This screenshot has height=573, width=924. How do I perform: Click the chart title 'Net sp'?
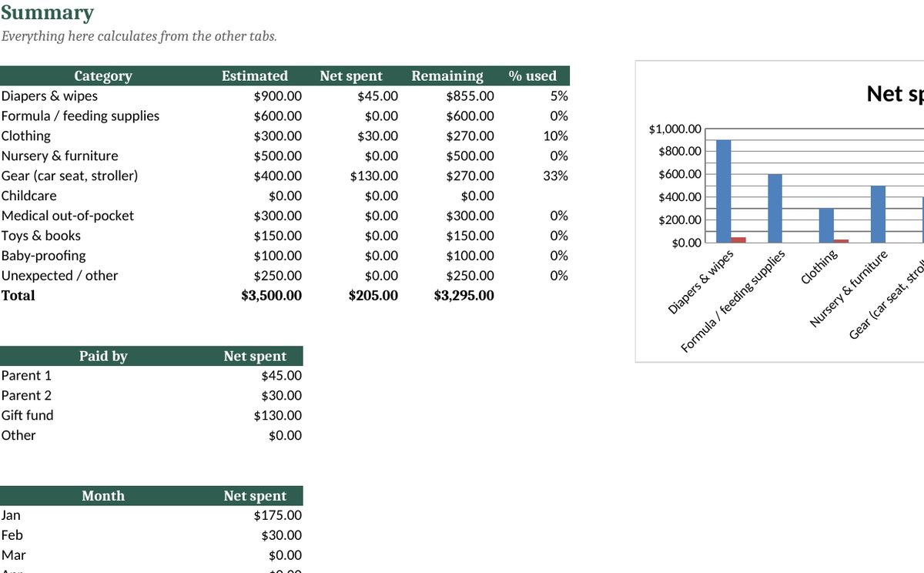[895, 94]
